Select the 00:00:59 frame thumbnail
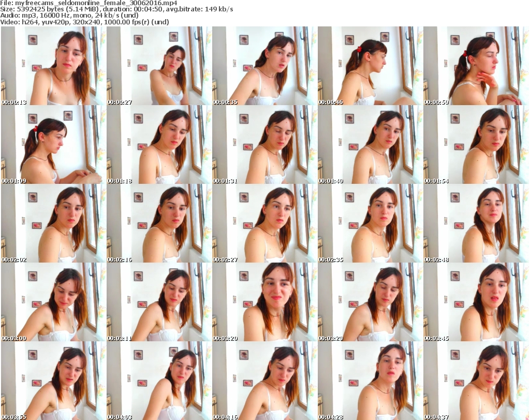 tap(476, 66)
